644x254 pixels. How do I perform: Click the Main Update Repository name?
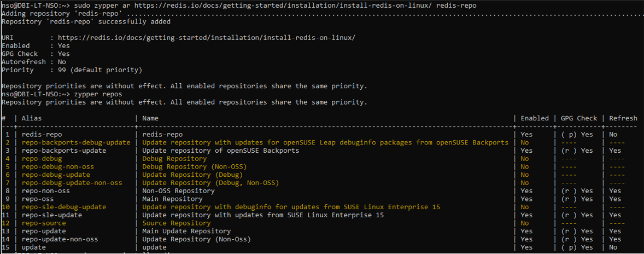tap(186, 231)
